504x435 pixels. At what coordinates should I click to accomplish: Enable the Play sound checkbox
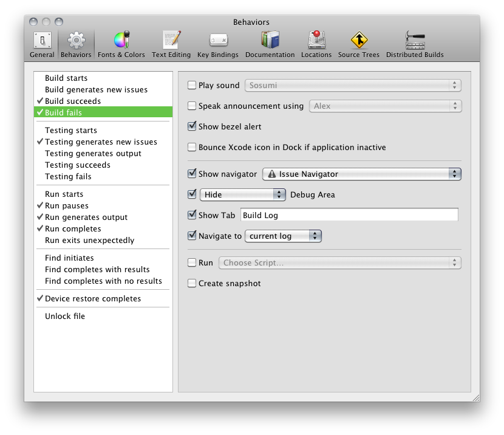pyautogui.click(x=192, y=85)
